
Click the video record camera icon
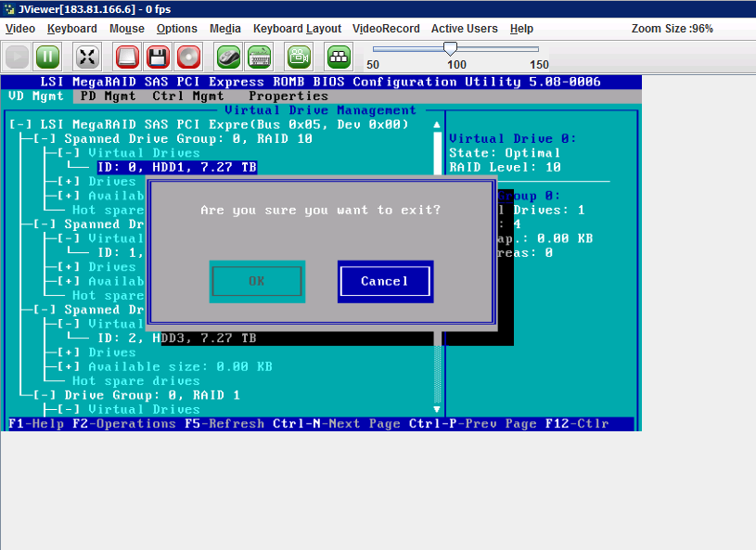click(299, 58)
